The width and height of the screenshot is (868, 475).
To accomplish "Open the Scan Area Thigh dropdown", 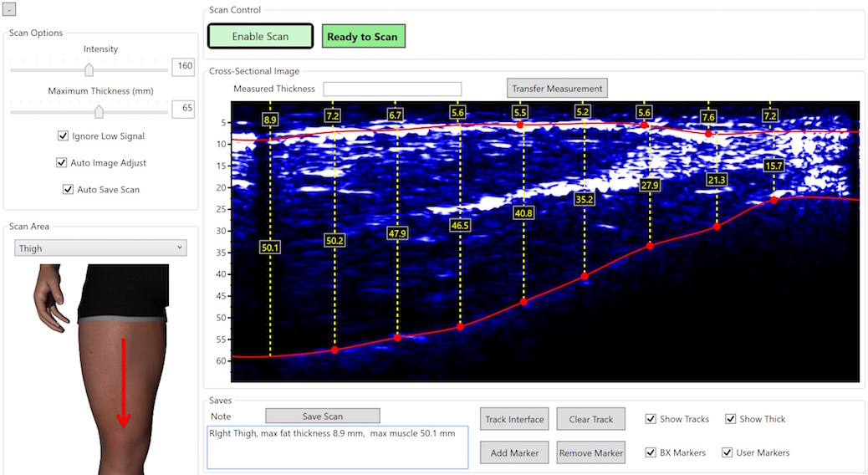I will [100, 248].
